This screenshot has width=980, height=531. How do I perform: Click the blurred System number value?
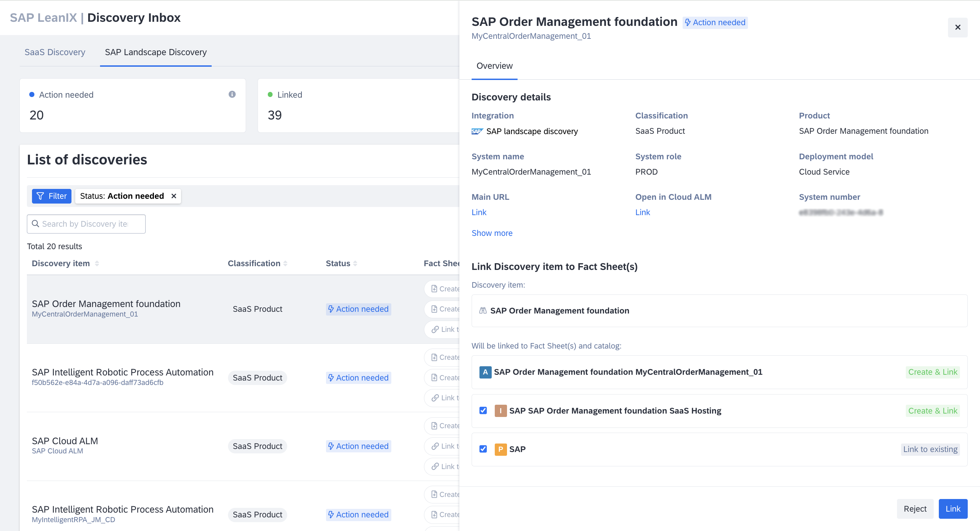[840, 212]
